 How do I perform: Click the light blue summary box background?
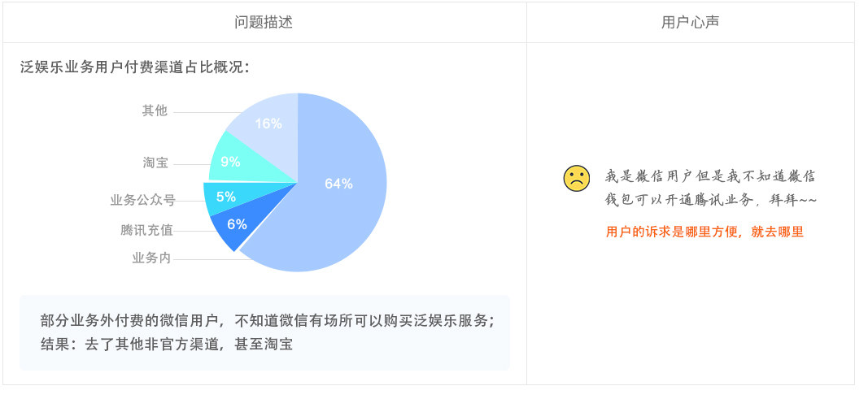click(x=264, y=332)
